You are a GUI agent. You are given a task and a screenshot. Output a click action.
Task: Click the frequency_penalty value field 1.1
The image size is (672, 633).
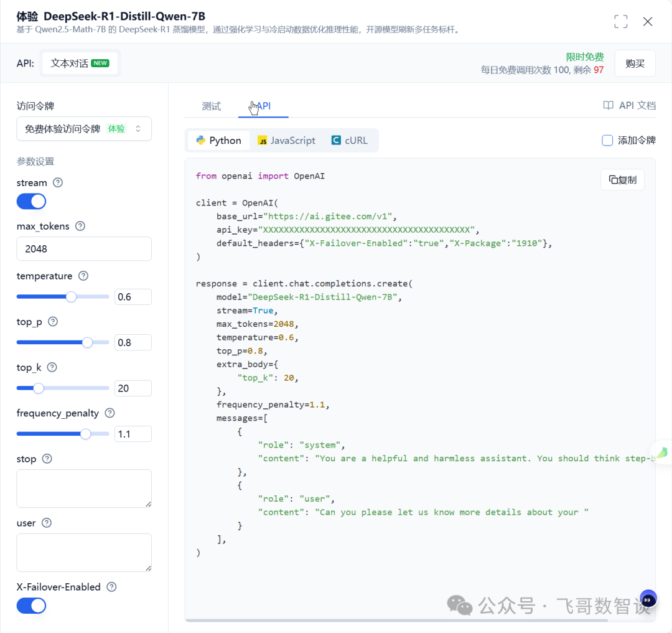[x=133, y=434]
